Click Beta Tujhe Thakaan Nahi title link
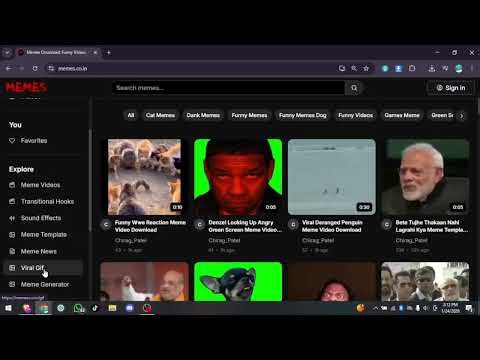The image size is (480, 360). tap(432, 226)
